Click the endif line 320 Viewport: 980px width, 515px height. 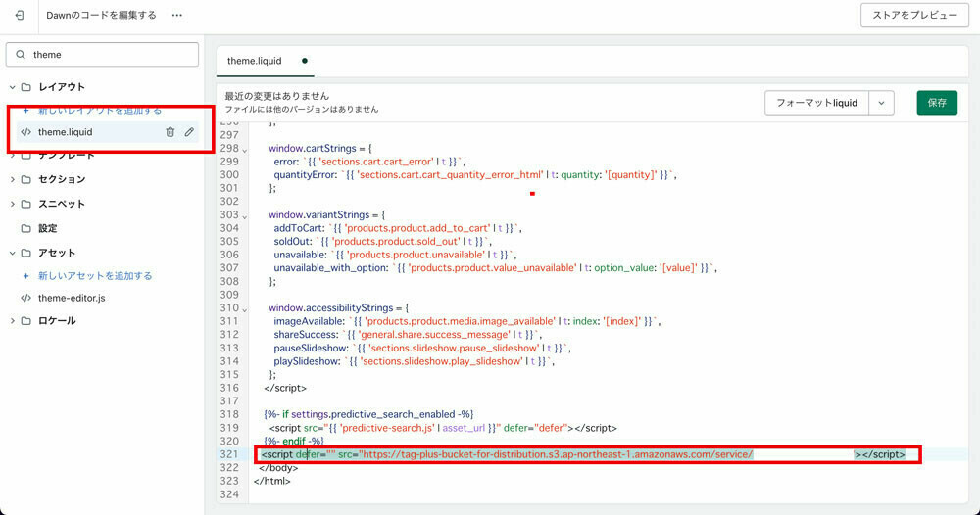(294, 441)
